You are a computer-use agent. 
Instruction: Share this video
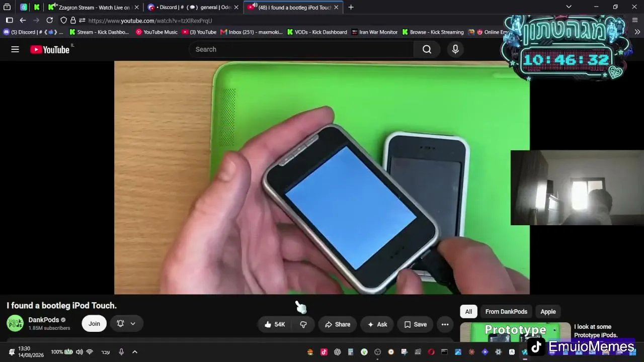(x=337, y=324)
